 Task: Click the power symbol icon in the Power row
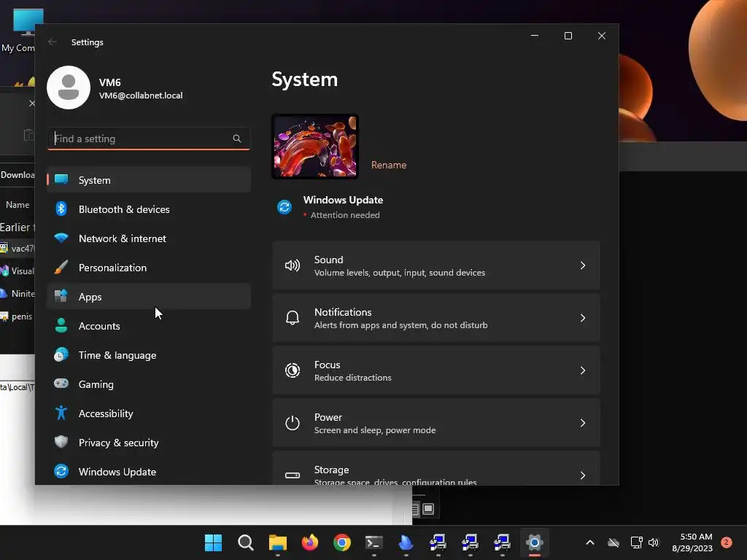tap(293, 423)
